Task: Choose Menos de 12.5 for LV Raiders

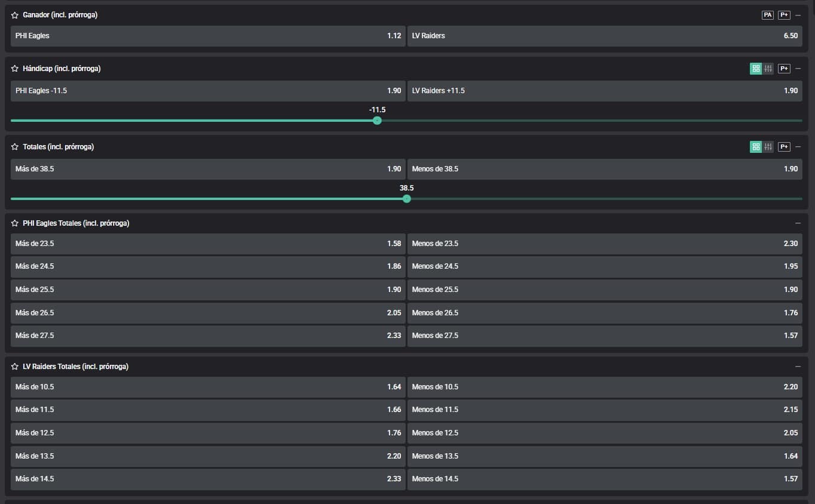Action: pyautogui.click(x=605, y=433)
